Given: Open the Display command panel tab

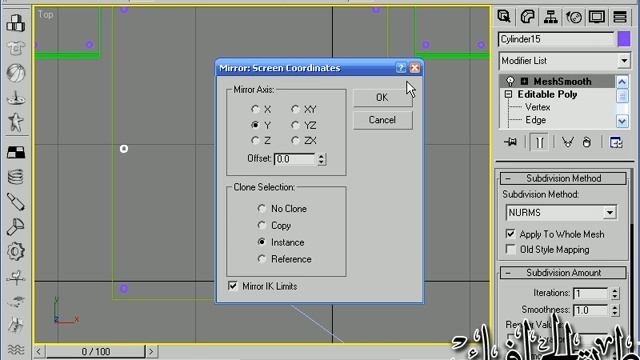Looking at the screenshot, I should pos(597,17).
